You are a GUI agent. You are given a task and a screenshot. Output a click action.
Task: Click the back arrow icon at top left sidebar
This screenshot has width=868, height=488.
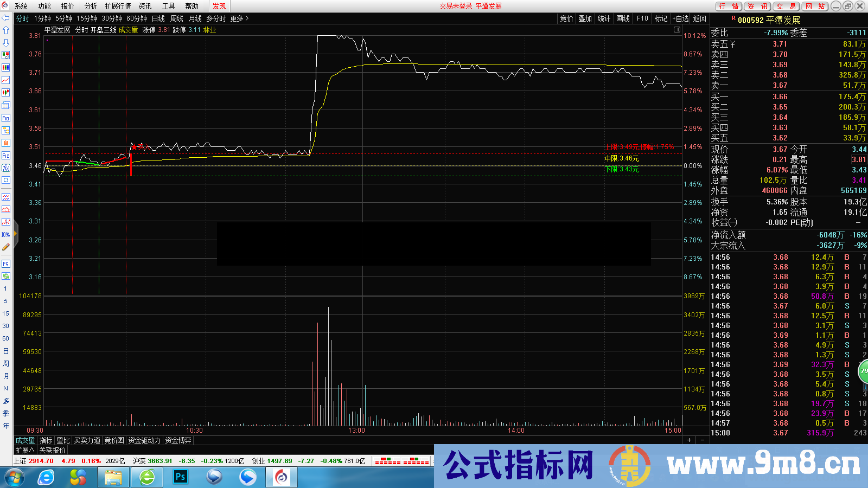point(6,18)
